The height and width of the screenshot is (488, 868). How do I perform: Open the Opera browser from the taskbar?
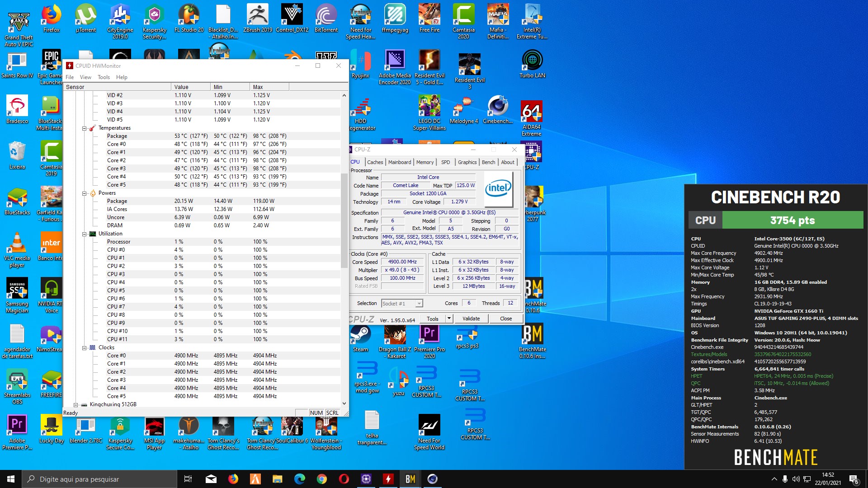tap(344, 479)
